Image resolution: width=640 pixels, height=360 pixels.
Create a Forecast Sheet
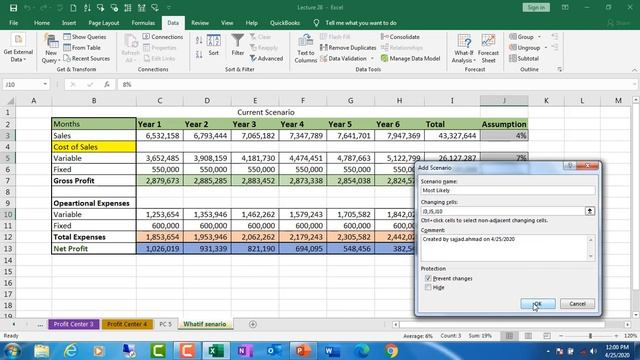(x=488, y=49)
